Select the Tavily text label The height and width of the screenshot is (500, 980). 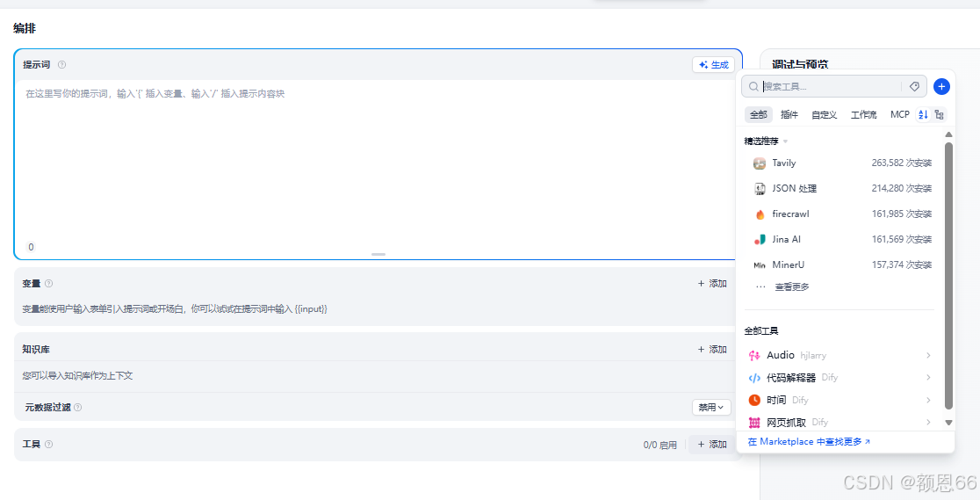[x=784, y=163]
